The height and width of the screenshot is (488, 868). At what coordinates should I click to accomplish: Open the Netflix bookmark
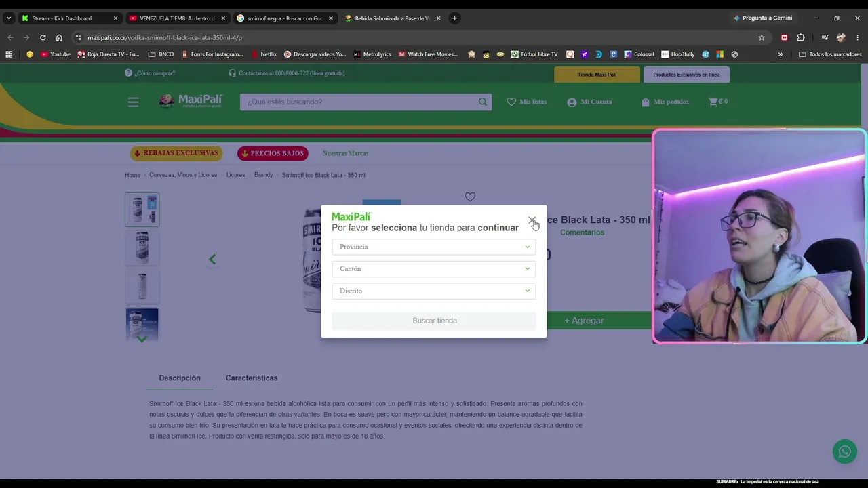[x=264, y=54]
